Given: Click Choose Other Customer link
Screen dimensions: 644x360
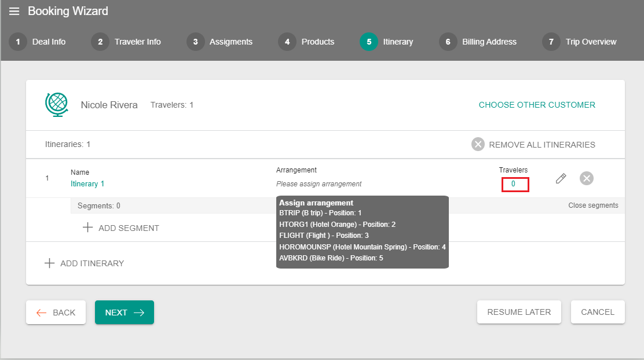Looking at the screenshot, I should 537,105.
